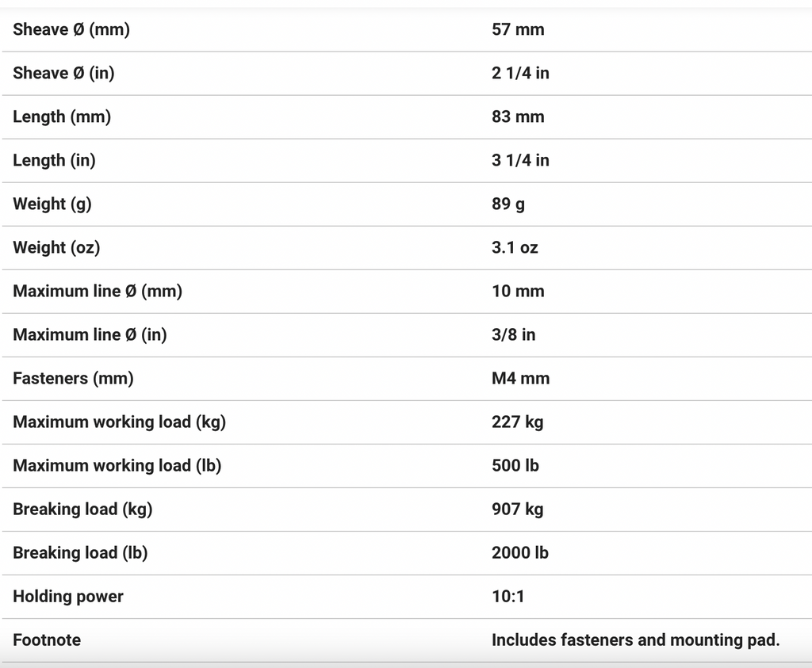Screen dimensions: 812x668
Task: Select the "Maximum working load (lb)" label
Action: (117, 466)
